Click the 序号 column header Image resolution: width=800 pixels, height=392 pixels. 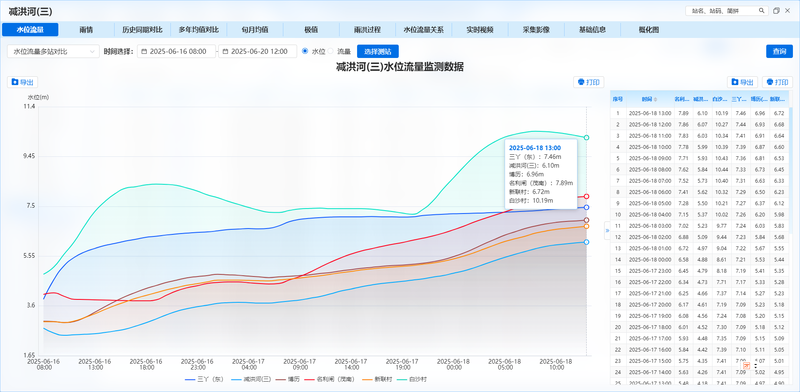click(618, 99)
